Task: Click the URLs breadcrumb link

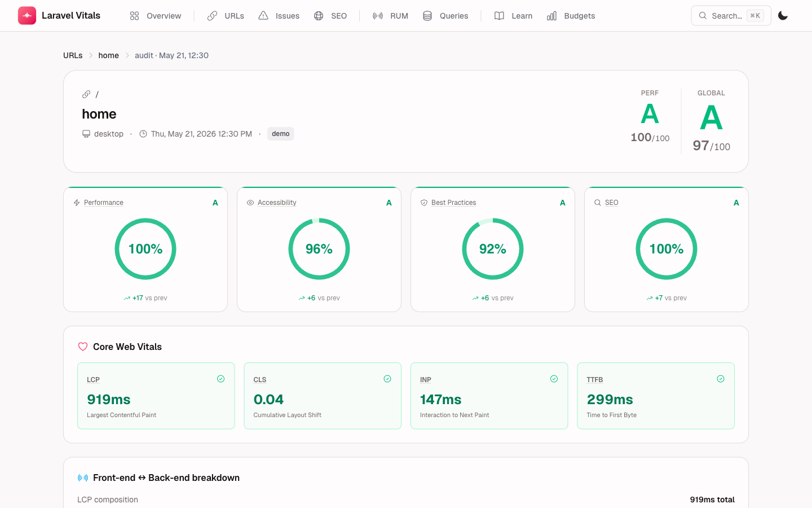Action: tap(73, 55)
